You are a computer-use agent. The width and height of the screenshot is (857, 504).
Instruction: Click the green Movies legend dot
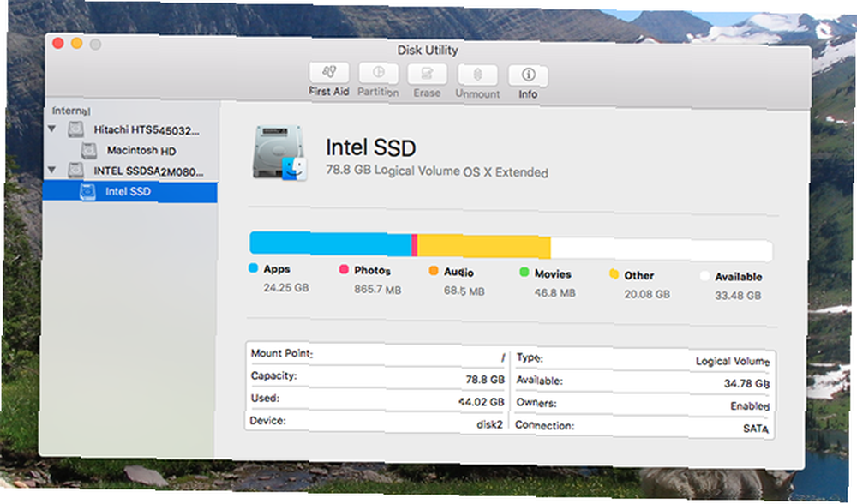[x=524, y=273]
